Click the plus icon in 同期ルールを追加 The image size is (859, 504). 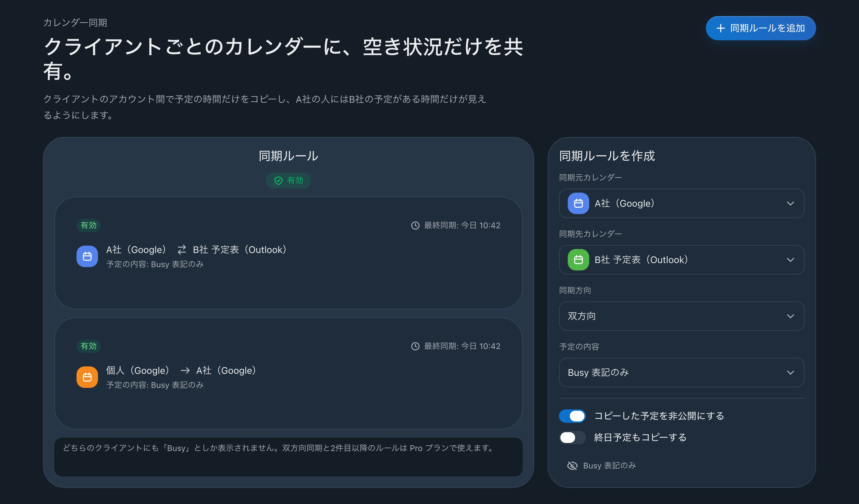click(720, 28)
